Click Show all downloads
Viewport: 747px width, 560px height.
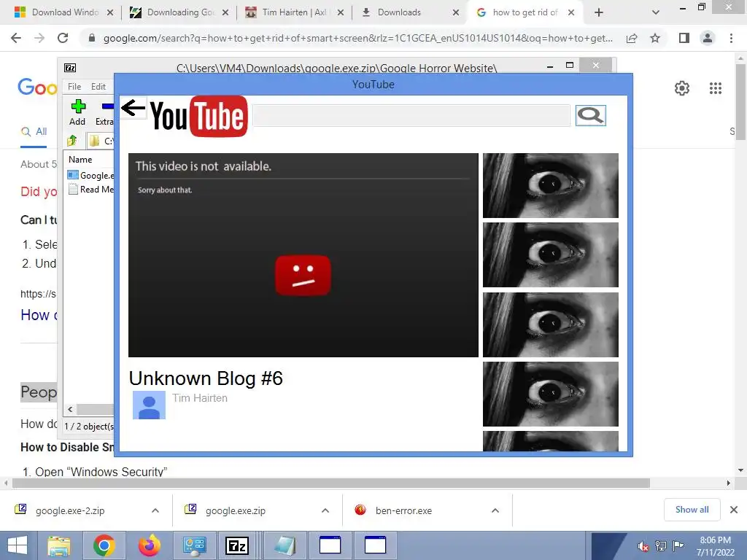(692, 510)
